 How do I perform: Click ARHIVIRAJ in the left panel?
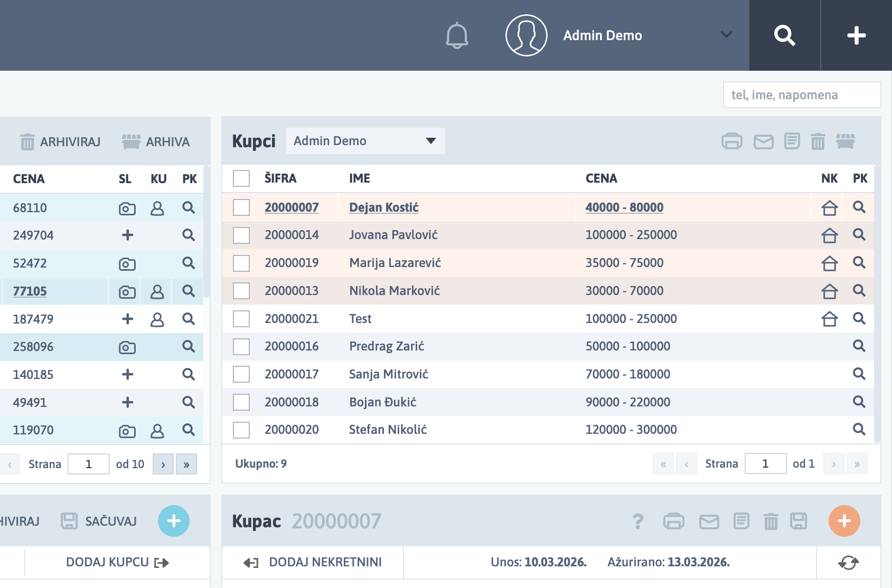point(60,142)
